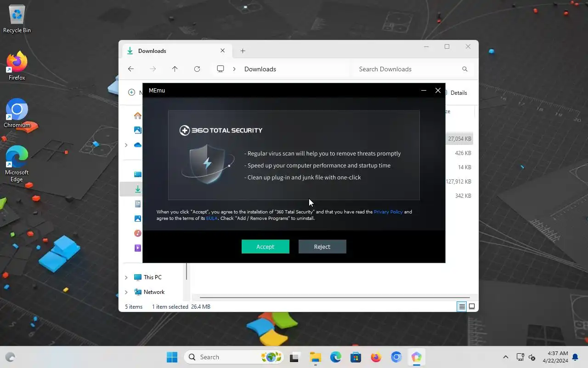The height and width of the screenshot is (368, 588).
Task: Open the clock showing 4:37 AM
Action: [x=555, y=357]
